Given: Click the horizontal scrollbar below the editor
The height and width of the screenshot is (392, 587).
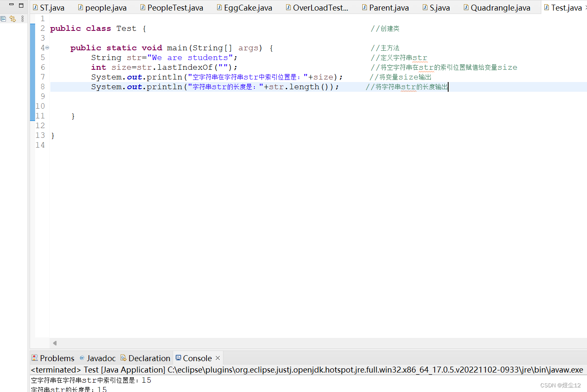Looking at the screenshot, I should point(296,343).
